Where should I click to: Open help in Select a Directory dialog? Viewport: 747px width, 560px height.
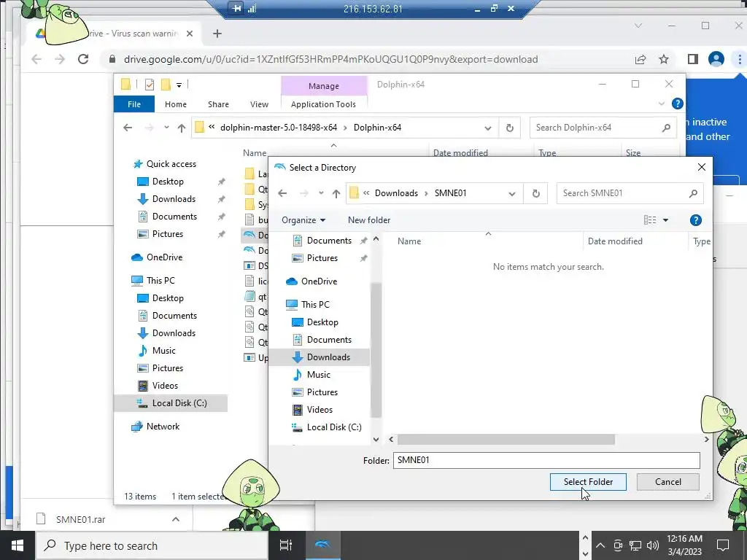click(695, 220)
